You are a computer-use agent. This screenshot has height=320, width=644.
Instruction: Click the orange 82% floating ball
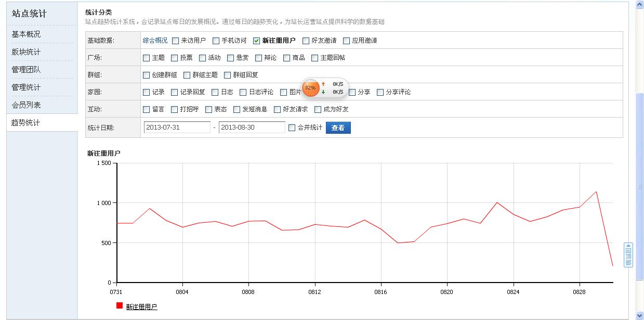[x=310, y=88]
